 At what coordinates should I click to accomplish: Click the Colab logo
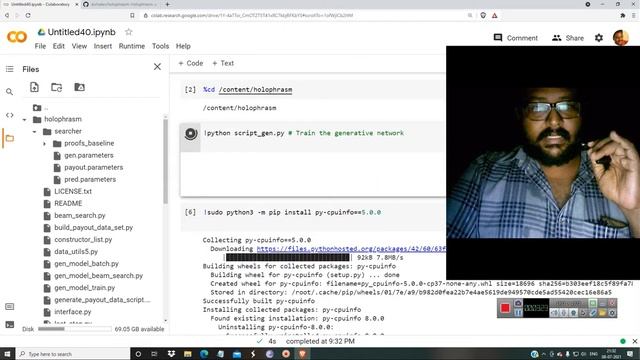[x=17, y=37]
